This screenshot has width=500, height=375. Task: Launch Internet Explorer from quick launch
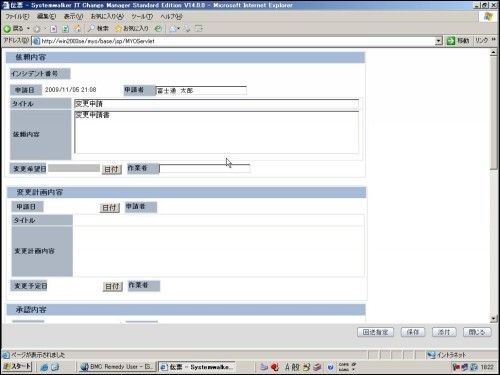click(x=44, y=367)
